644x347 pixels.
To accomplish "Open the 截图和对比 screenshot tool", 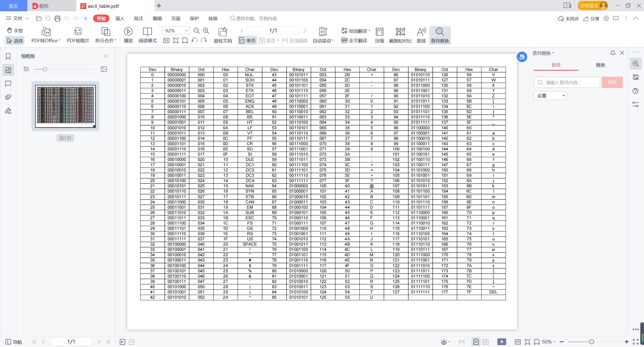I will coord(400,32).
